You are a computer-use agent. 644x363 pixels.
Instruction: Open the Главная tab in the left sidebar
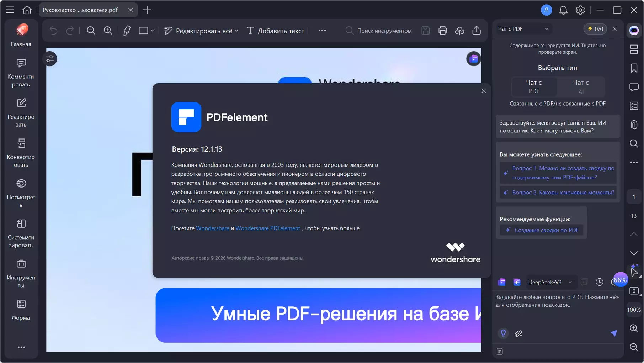(x=21, y=35)
